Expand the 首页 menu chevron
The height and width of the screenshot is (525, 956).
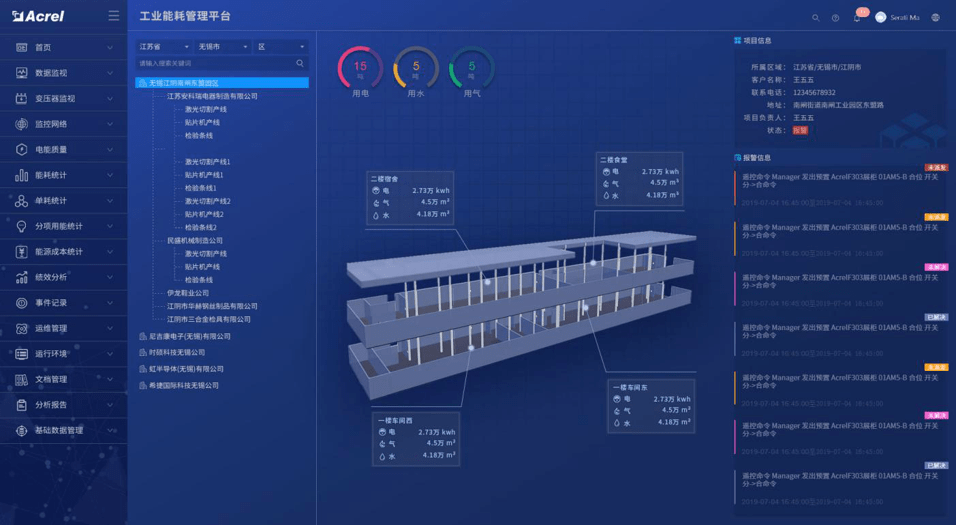[x=110, y=48]
